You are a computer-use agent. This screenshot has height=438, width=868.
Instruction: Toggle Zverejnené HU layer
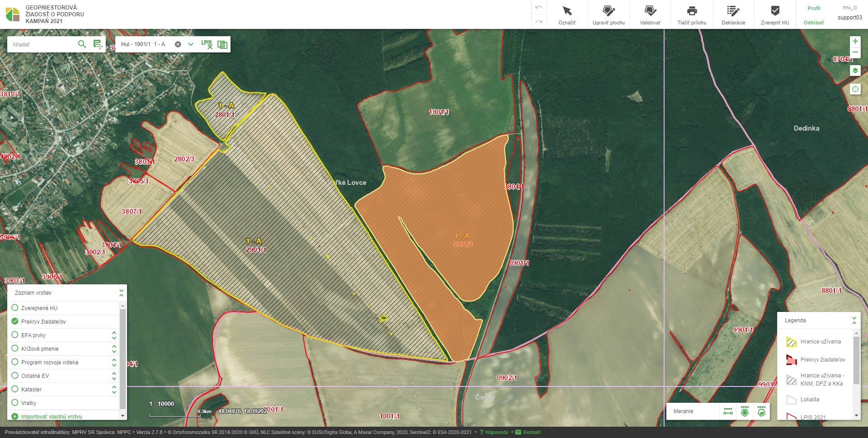pyautogui.click(x=15, y=308)
